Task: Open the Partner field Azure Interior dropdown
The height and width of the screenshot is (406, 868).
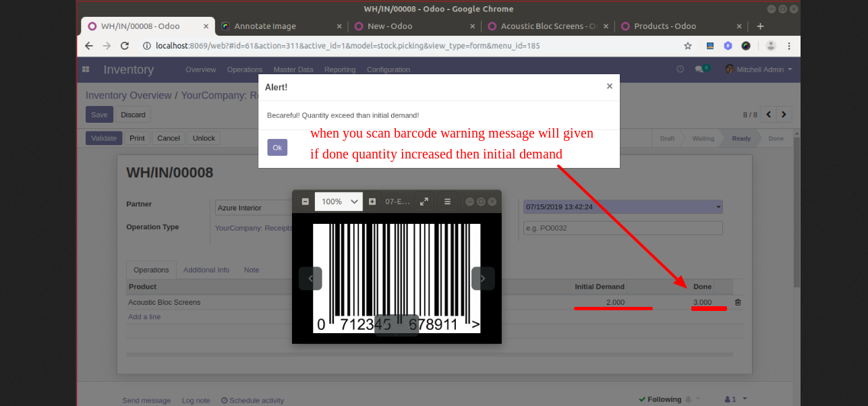Action: (x=253, y=208)
